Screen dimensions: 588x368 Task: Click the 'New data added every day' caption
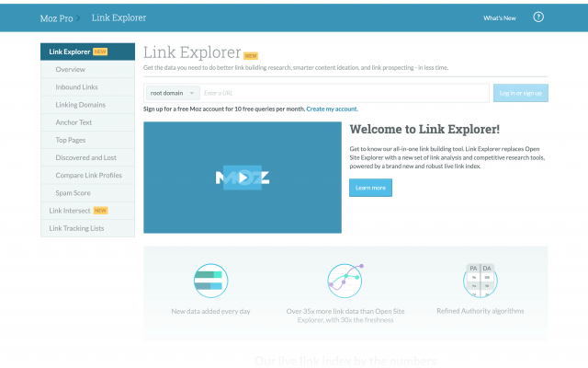pos(210,311)
